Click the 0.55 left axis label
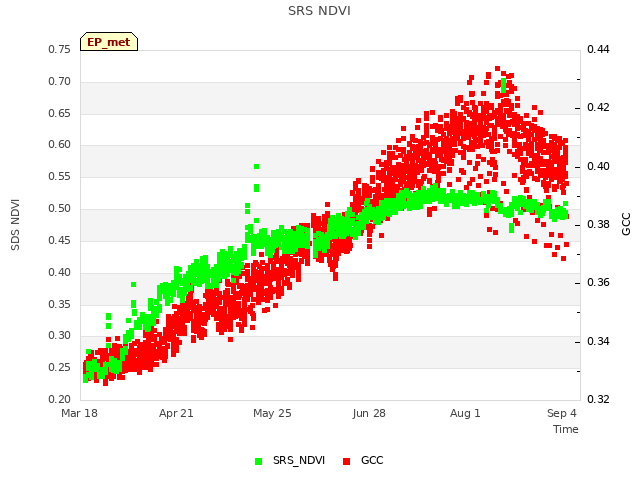The width and height of the screenshot is (640, 480). [x=60, y=176]
